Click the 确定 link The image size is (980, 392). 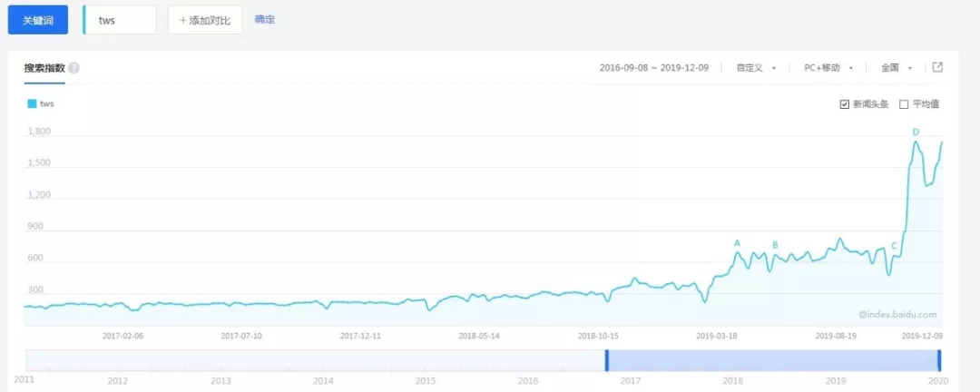coord(265,19)
